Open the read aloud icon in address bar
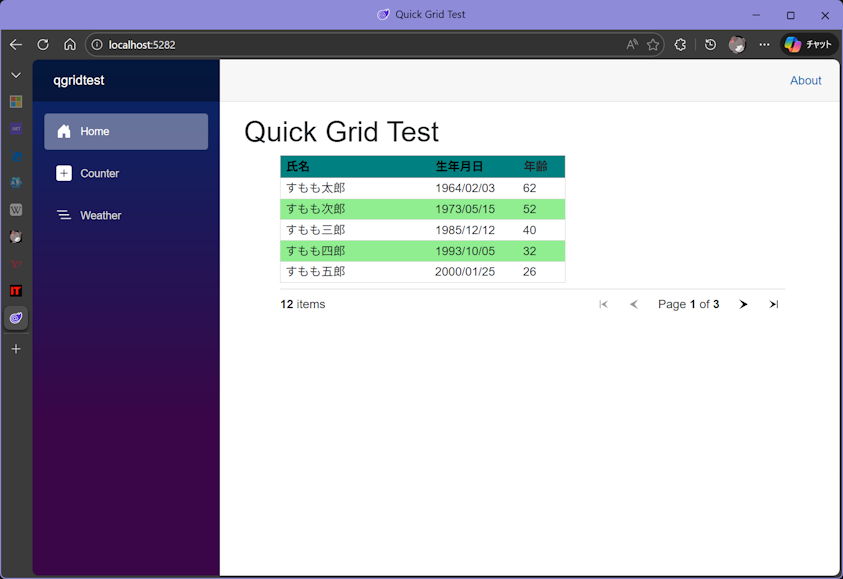Screen dimensions: 843x579 [632, 45]
